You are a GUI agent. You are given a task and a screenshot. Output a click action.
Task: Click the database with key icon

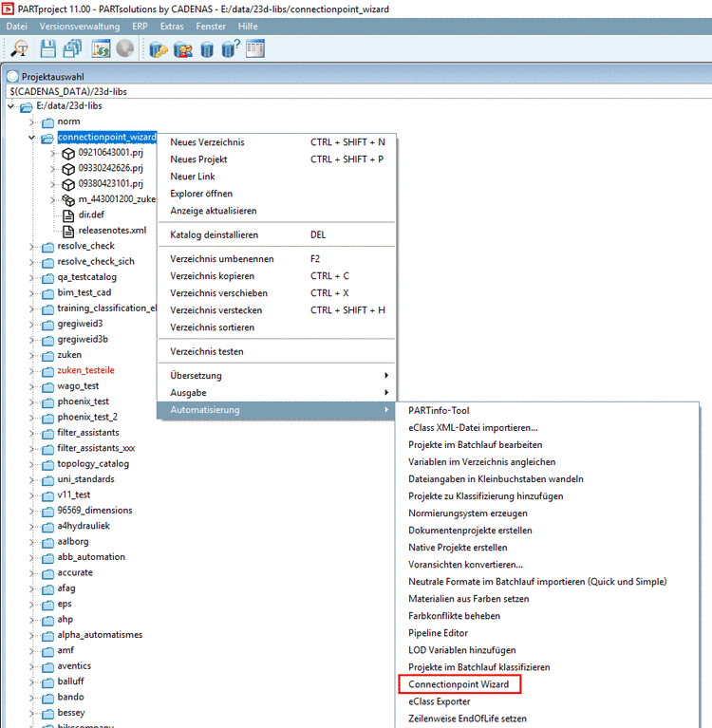pyautogui.click(x=159, y=48)
